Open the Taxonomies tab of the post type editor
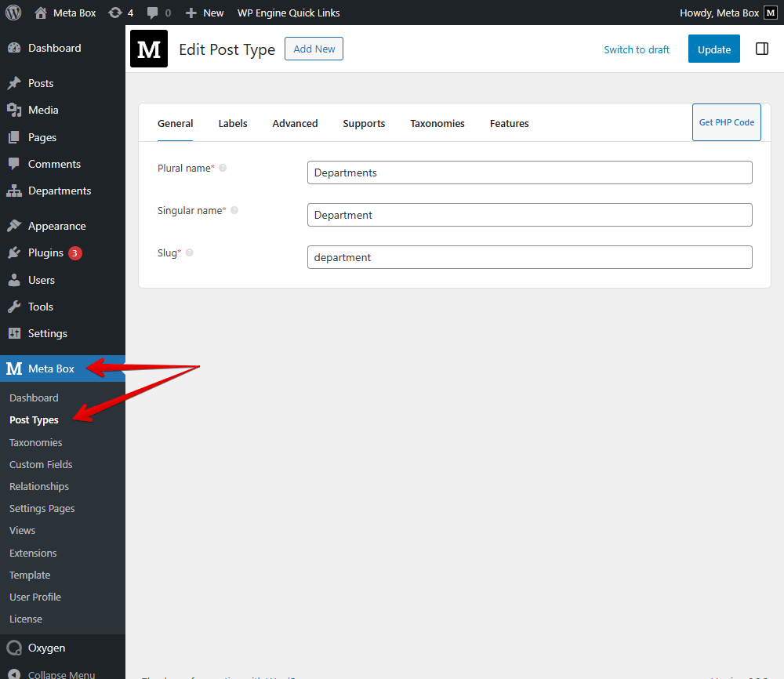This screenshot has width=784, height=679. coord(437,123)
